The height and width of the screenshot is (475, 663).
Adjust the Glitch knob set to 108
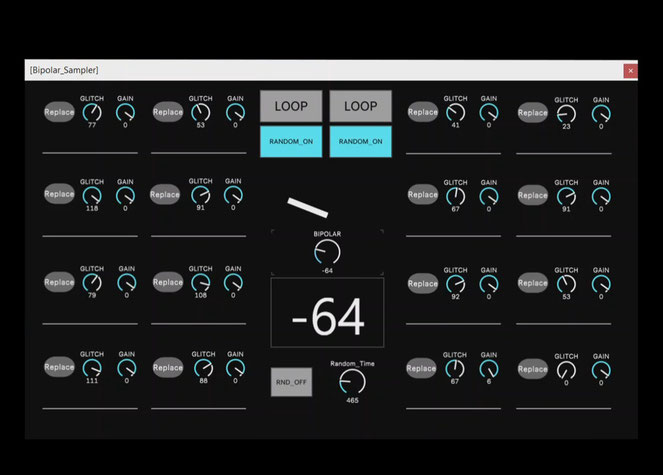point(200,283)
